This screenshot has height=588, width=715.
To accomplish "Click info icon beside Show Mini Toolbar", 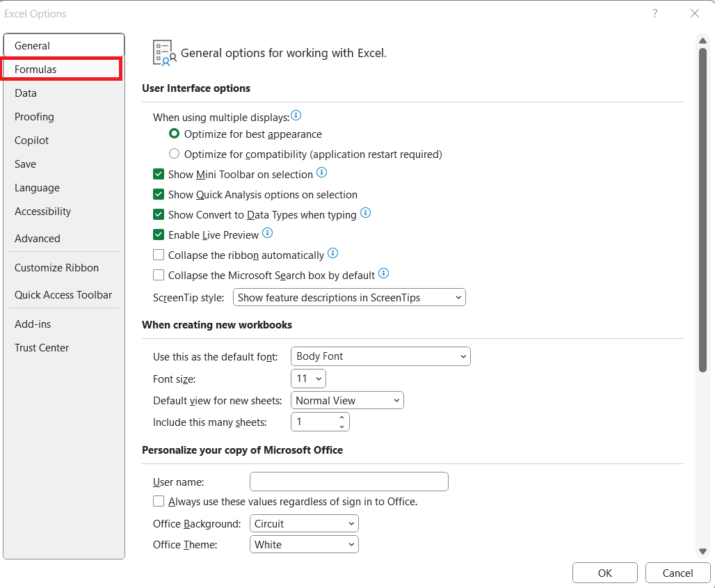I will pyautogui.click(x=321, y=173).
